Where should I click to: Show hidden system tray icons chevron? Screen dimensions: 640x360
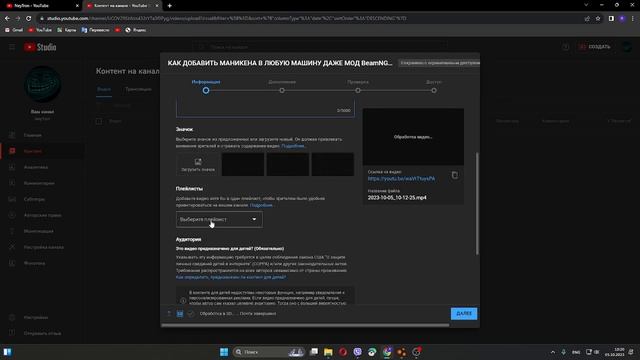point(553,352)
